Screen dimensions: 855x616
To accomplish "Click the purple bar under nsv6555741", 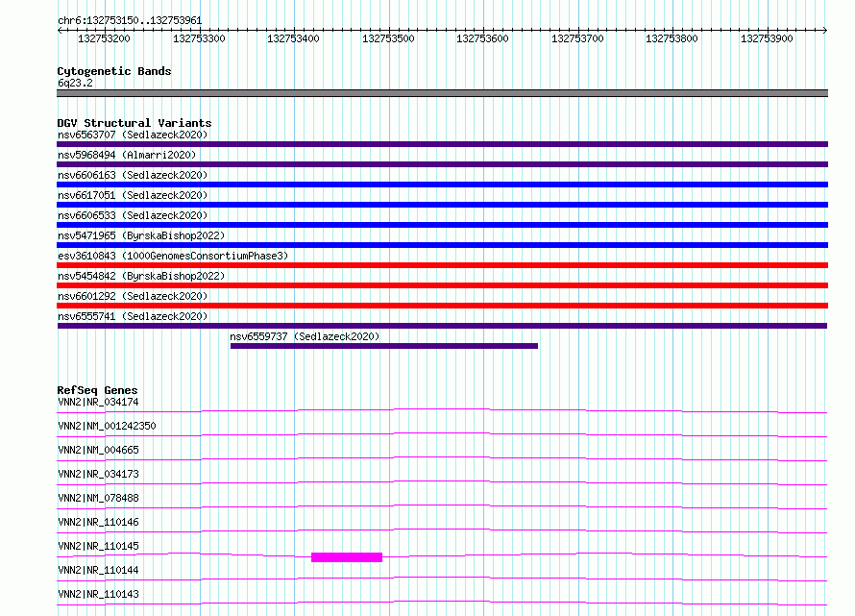I will pos(442,326).
